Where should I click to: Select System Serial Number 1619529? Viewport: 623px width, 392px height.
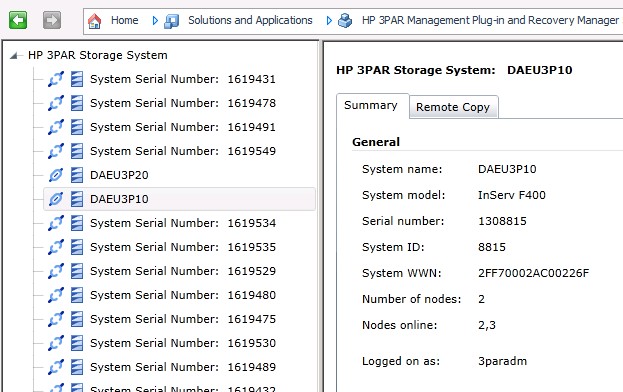click(x=183, y=271)
